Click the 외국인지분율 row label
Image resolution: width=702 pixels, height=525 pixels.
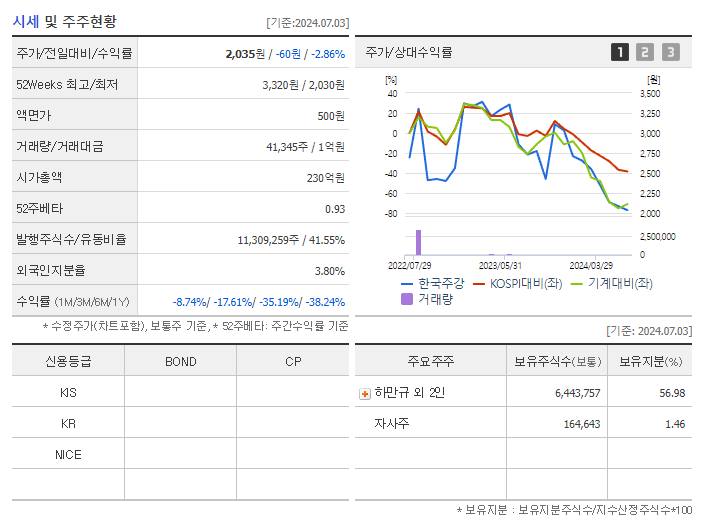click(51, 270)
